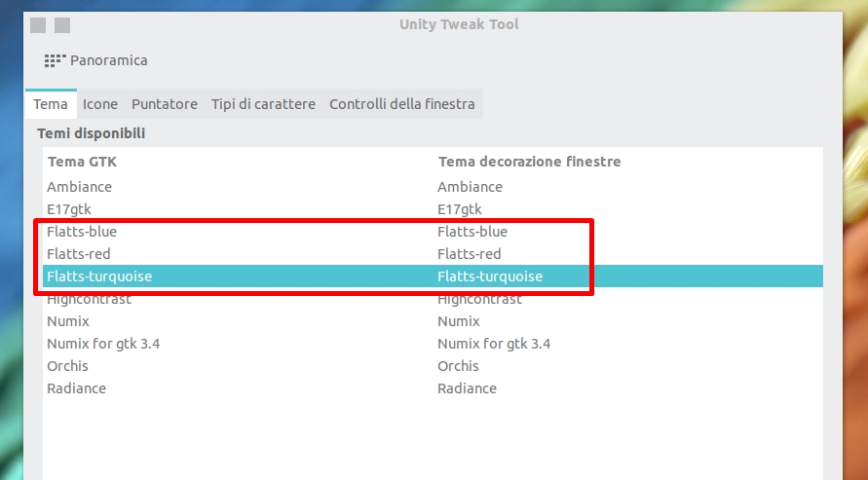Choose Flatts-red in the Tema GTK column
Screen dimensions: 868x480
pos(79,254)
